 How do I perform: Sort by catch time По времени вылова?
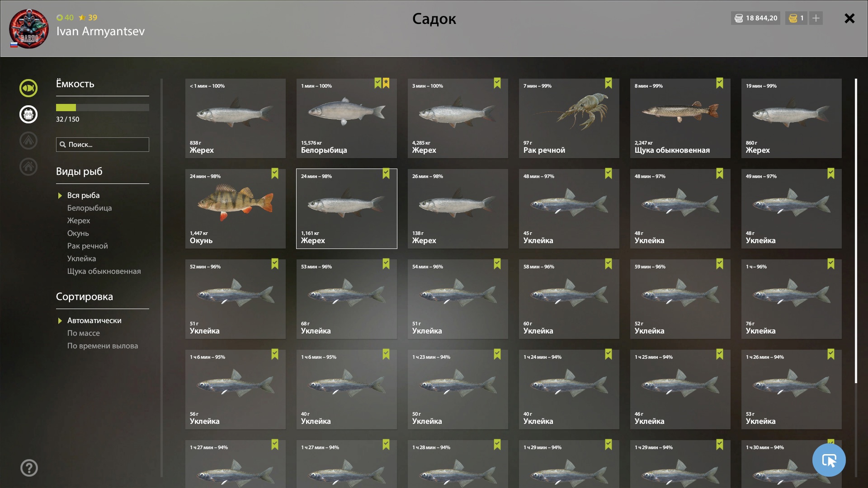click(x=103, y=346)
